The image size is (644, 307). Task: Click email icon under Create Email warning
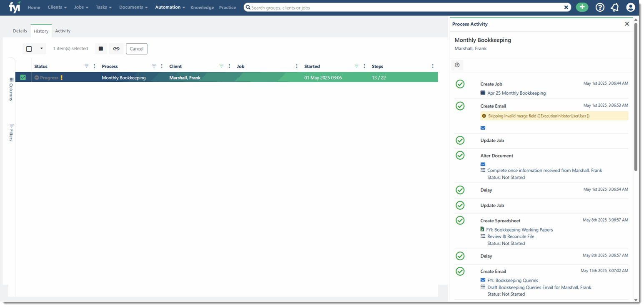click(x=483, y=128)
